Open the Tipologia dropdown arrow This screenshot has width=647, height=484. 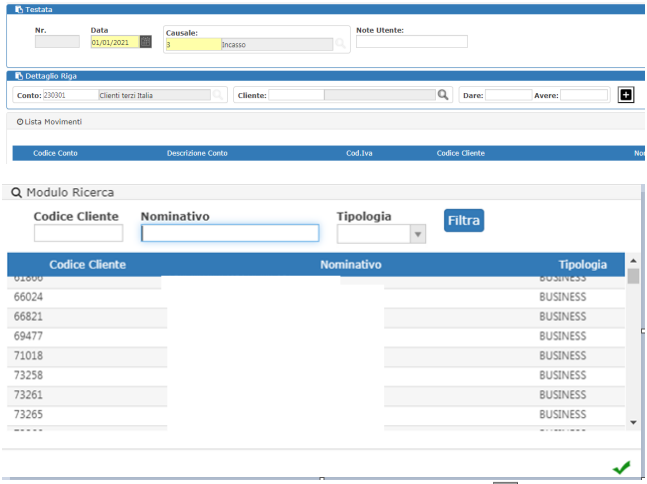pyautogui.click(x=418, y=234)
